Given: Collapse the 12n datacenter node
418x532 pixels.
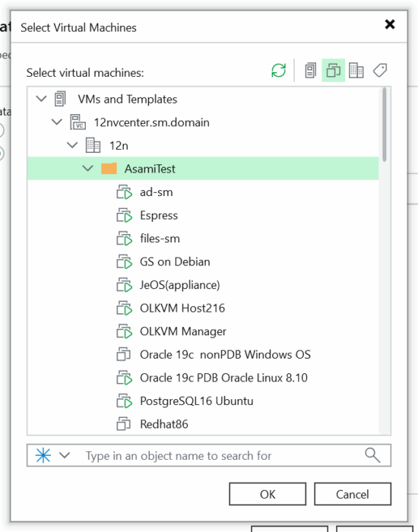Looking at the screenshot, I should 72,146.
